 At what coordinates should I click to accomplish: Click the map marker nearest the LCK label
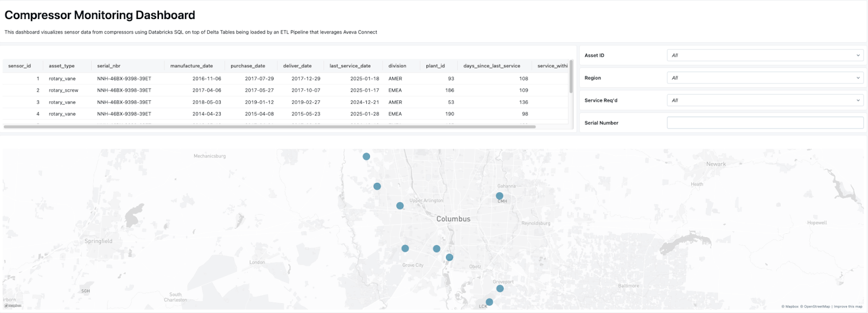[x=489, y=302]
